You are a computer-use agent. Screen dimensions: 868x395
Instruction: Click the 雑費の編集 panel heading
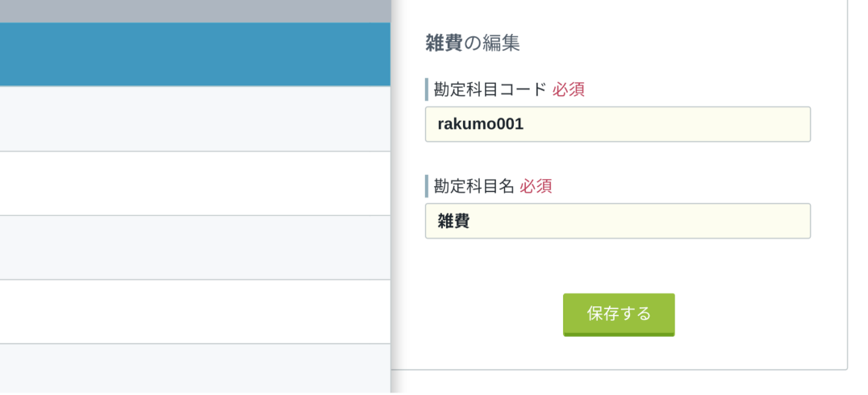click(x=472, y=44)
